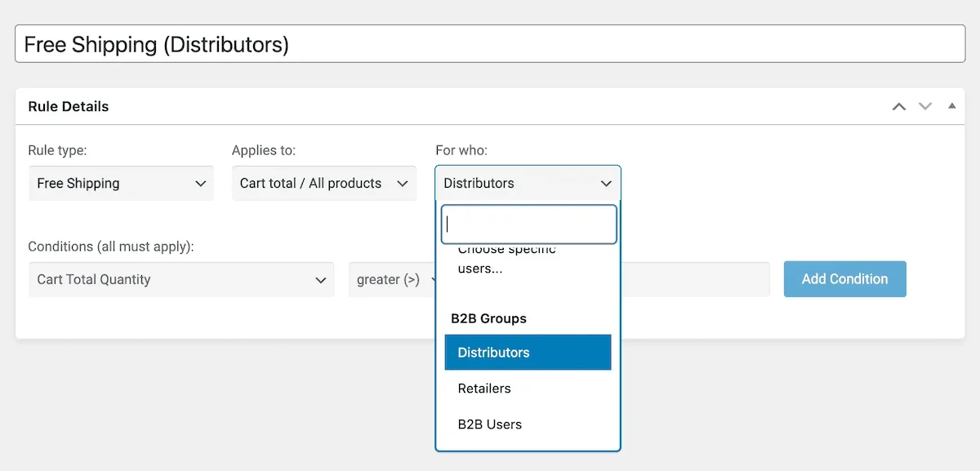Click the Applies to dropdown arrow icon
The height and width of the screenshot is (471, 980).
coord(403,183)
